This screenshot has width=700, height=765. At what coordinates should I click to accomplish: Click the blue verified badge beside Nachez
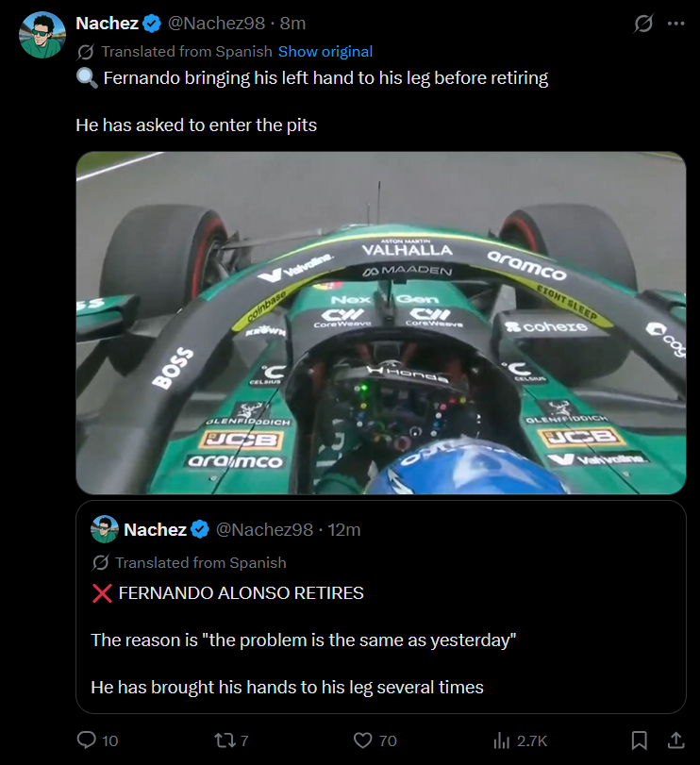point(152,24)
